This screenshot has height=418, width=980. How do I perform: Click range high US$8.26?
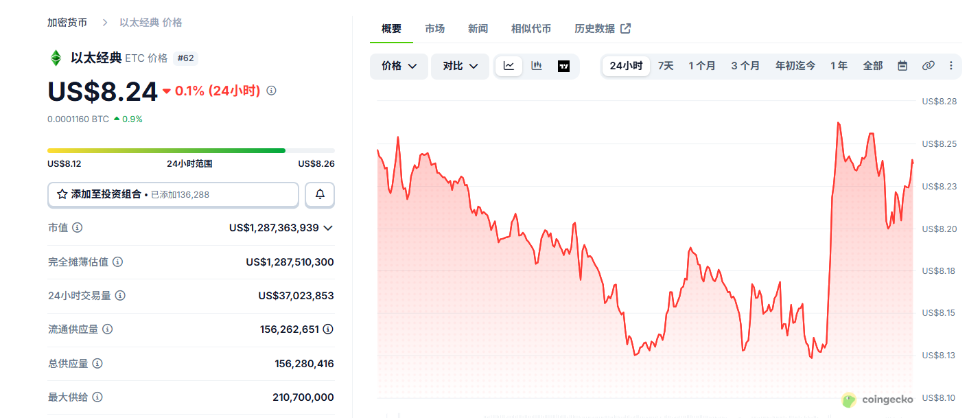pyautogui.click(x=316, y=163)
